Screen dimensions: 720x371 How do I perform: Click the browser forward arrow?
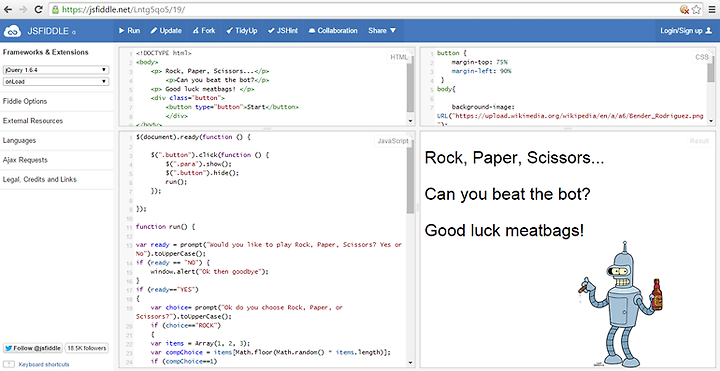pos(23,9)
